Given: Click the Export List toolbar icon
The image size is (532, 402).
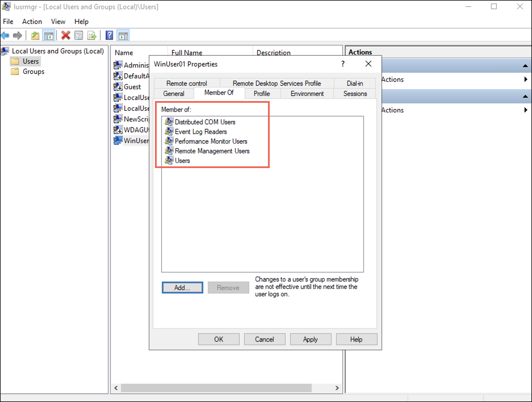Looking at the screenshot, I should [92, 35].
